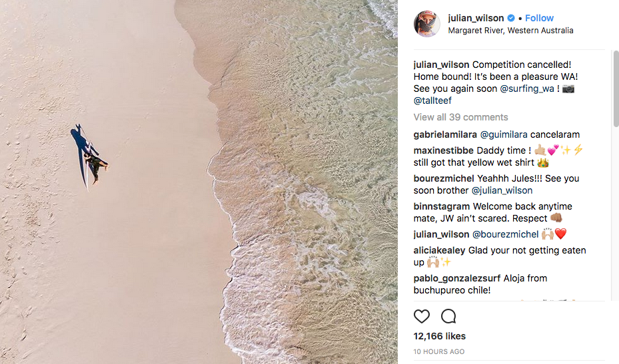Visit pablo_gonzalezsurf commenter profile
619x364 pixels.
(x=456, y=278)
